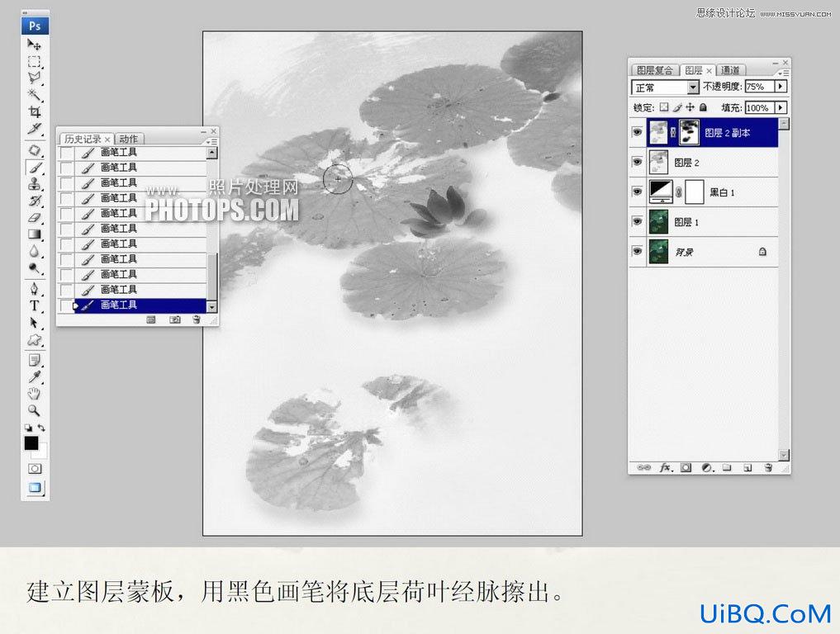Image resolution: width=840 pixels, height=634 pixels.
Task: Select the Dodge tool
Action: coord(35,267)
